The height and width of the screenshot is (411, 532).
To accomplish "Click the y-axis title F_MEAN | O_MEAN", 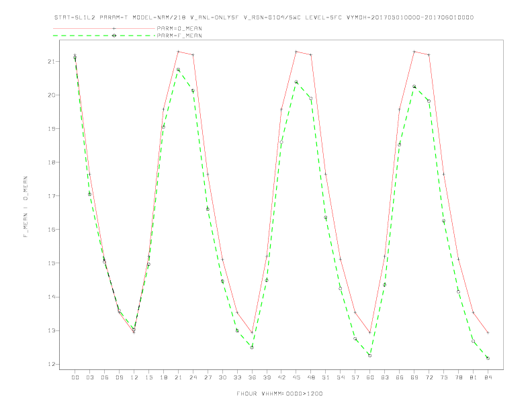I will tap(26, 207).
